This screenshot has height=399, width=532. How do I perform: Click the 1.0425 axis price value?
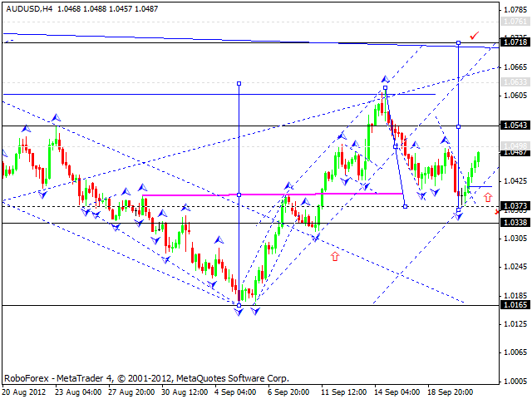point(515,181)
